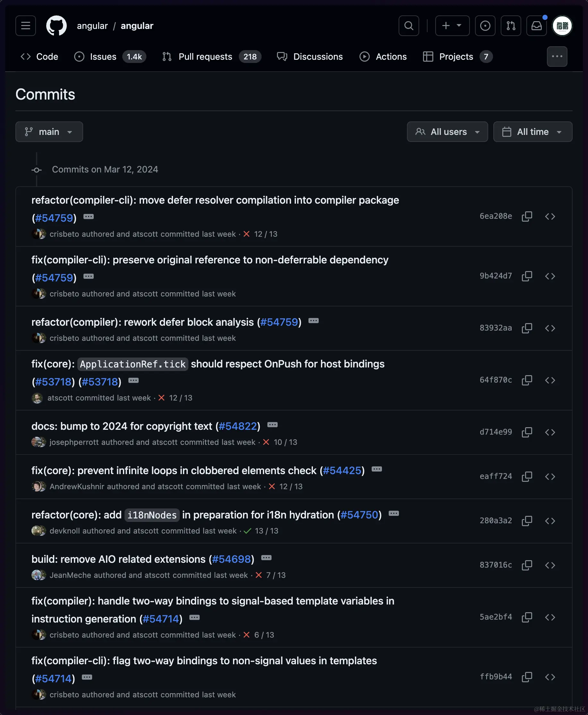Open the All users filter dropdown
Screen dimensions: 588x715
tap(447, 132)
